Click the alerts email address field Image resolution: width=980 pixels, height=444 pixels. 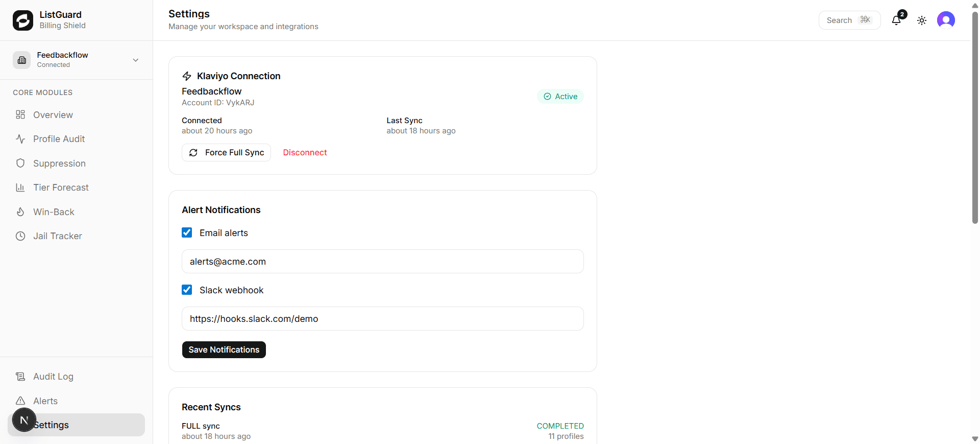(x=382, y=262)
